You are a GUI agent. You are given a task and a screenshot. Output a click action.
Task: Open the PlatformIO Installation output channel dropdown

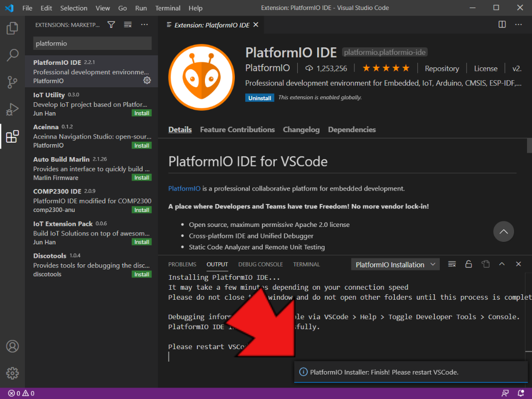click(395, 265)
